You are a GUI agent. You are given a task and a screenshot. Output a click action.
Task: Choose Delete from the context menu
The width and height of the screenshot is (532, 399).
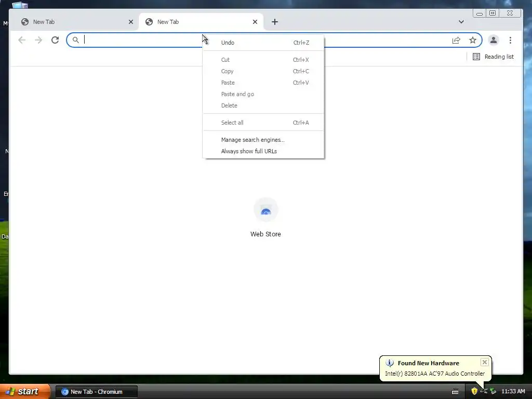pyautogui.click(x=263, y=105)
